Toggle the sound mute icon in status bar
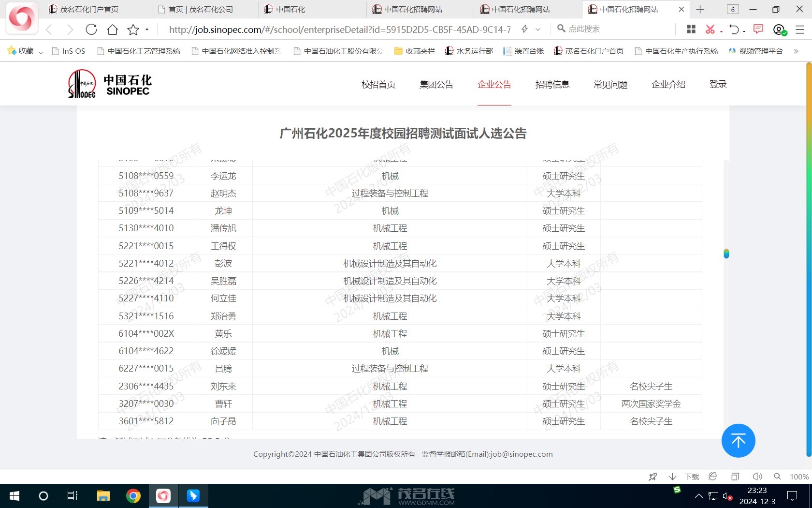The width and height of the screenshot is (812, 508). click(757, 477)
